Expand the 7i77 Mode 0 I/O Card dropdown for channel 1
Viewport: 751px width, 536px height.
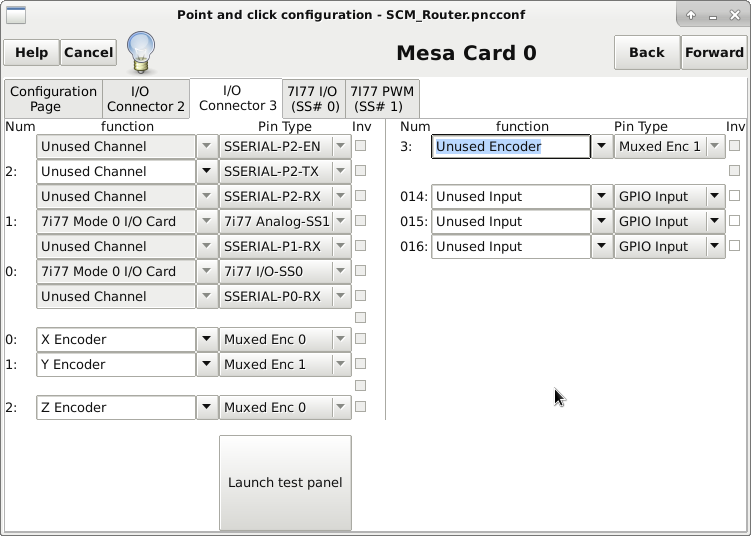207,222
